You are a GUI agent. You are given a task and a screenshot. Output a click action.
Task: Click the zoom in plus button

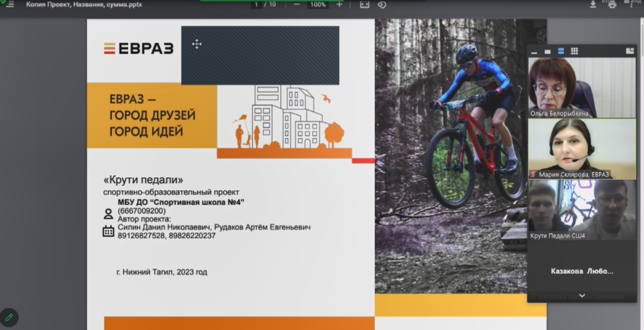pyautogui.click(x=339, y=5)
